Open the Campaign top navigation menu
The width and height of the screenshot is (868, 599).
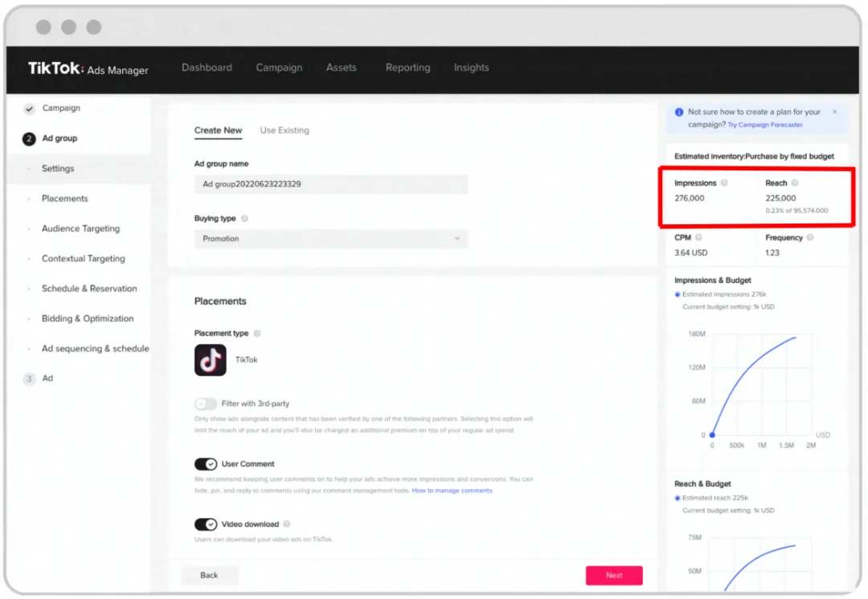[x=279, y=68]
